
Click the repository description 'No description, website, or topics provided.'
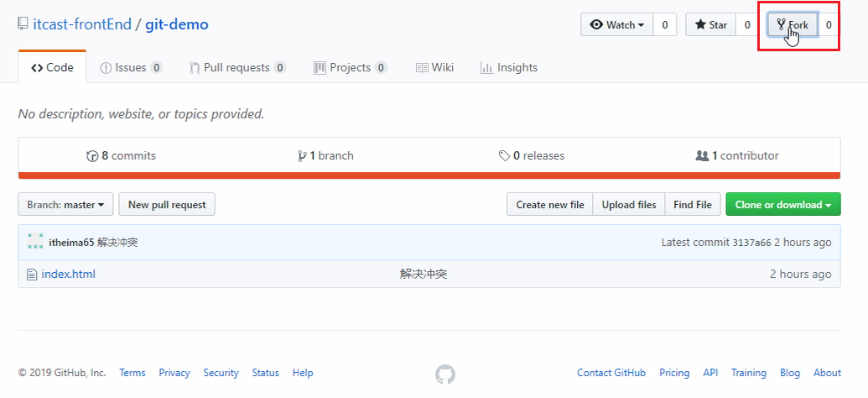(x=141, y=114)
